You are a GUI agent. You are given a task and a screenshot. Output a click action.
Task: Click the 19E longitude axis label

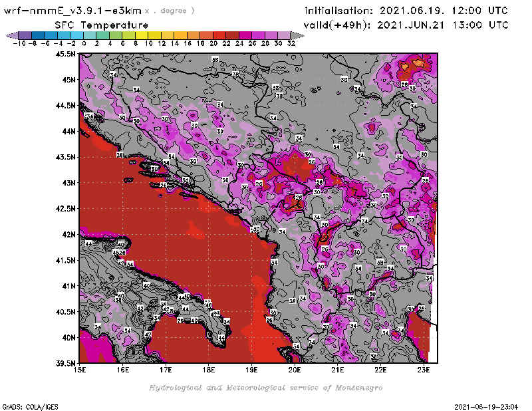pyautogui.click(x=251, y=370)
